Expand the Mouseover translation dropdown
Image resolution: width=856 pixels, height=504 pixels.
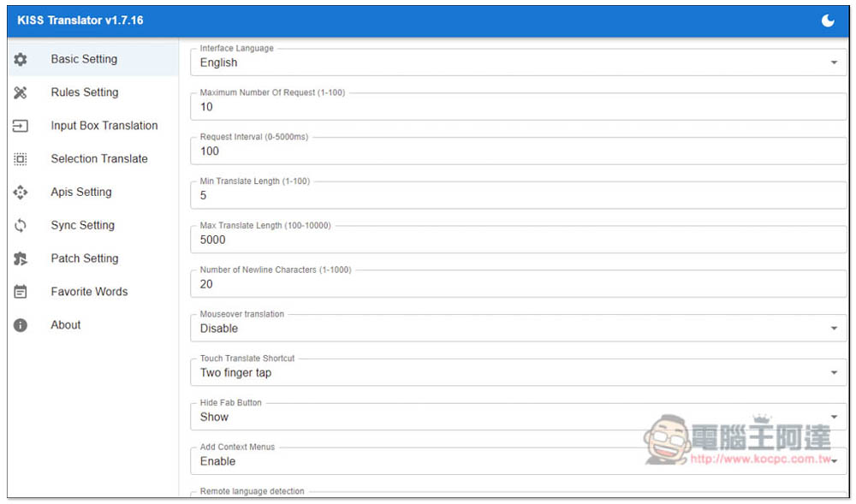(518, 329)
